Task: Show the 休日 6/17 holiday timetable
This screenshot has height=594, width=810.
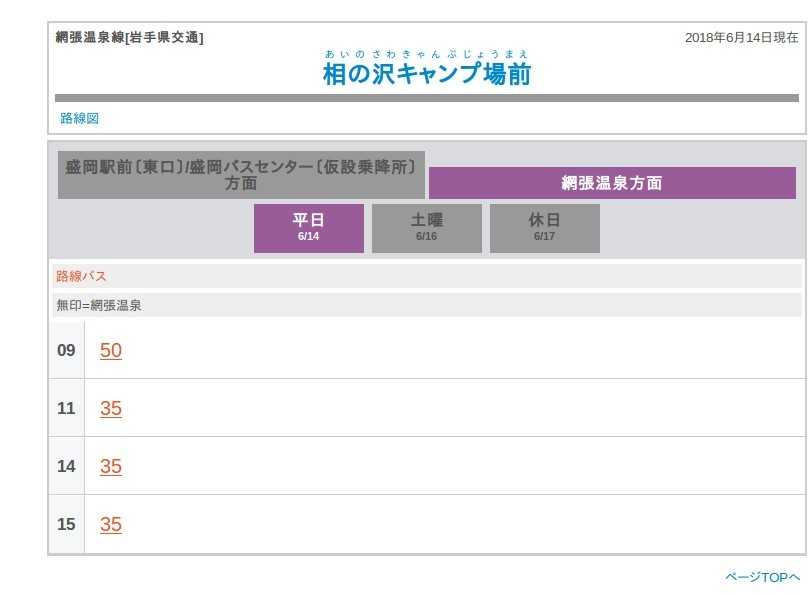Action: coord(544,228)
